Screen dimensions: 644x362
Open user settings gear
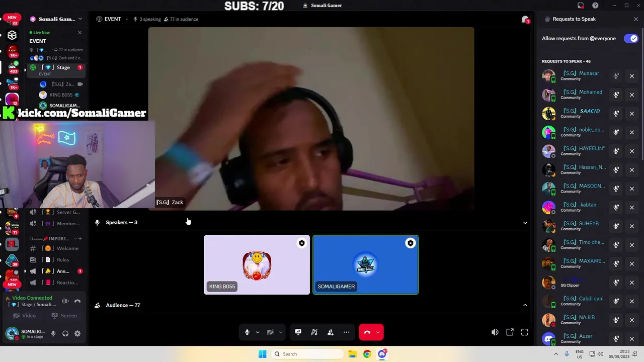coord(77,333)
